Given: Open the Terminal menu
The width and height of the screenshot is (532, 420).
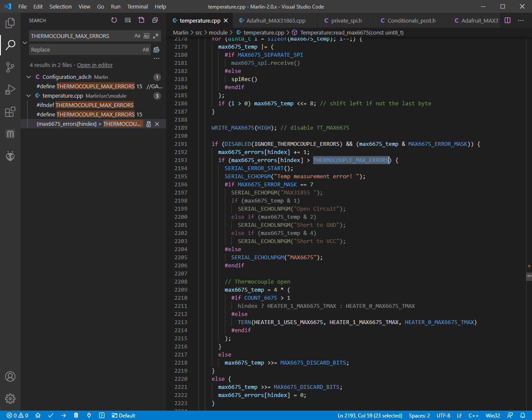Looking at the screenshot, I should (x=137, y=6).
